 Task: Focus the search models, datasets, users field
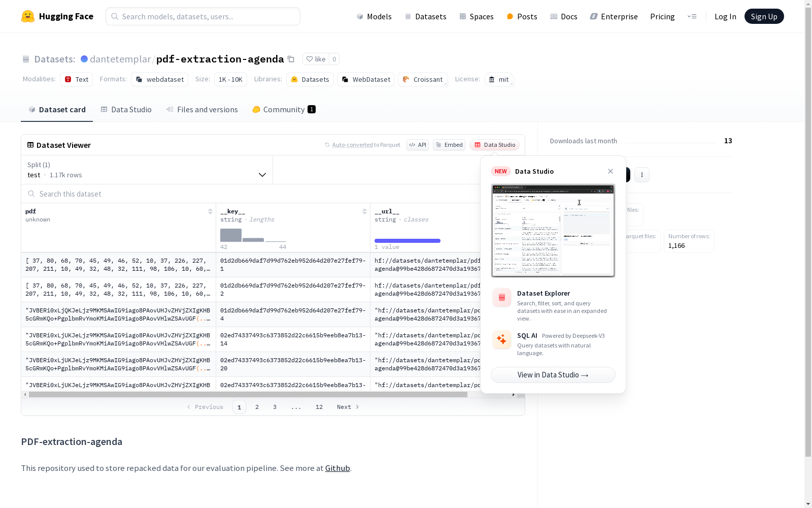pyautogui.click(x=203, y=16)
